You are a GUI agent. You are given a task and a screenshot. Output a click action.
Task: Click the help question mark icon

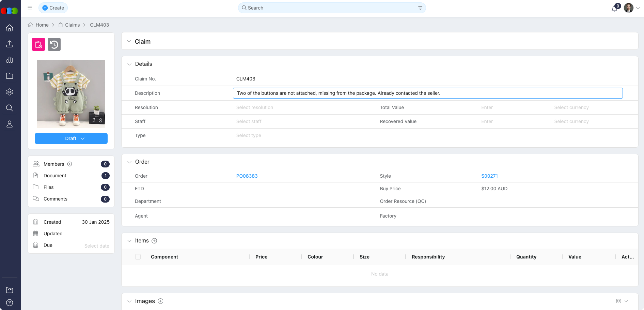pos(10,302)
